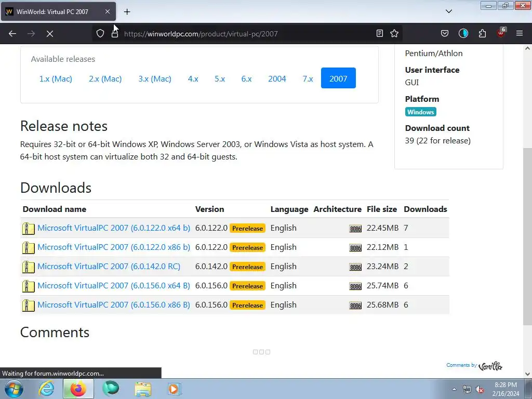Image resolution: width=532 pixels, height=399 pixels.
Task: Toggle reader view icon
Action: pos(380,33)
